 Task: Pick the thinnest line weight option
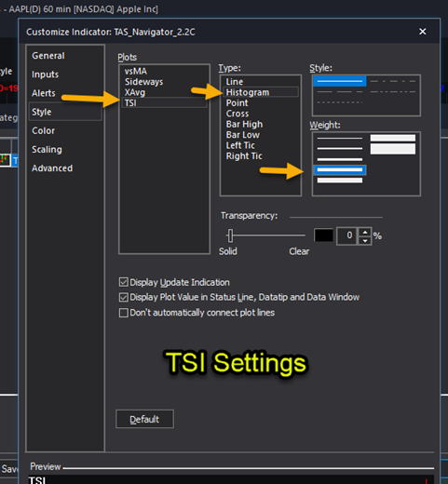340,138
